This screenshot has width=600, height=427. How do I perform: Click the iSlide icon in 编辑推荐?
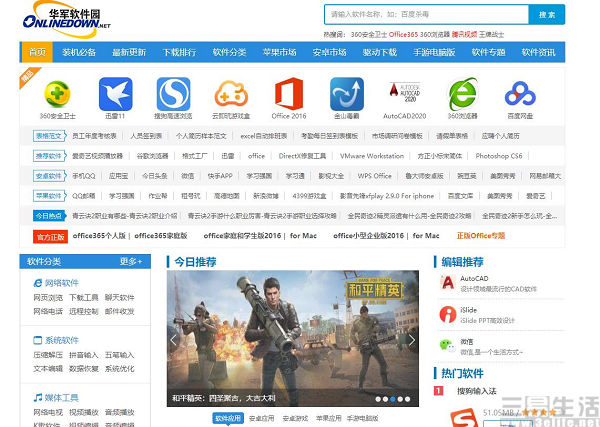pyautogui.click(x=448, y=315)
